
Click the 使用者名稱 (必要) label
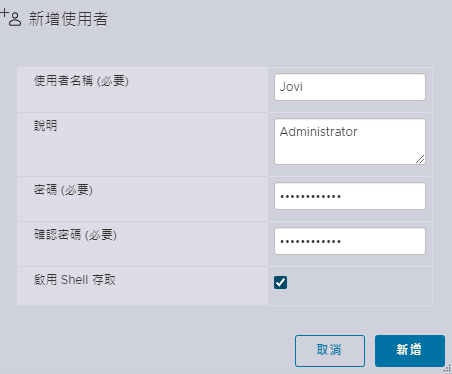(81, 81)
